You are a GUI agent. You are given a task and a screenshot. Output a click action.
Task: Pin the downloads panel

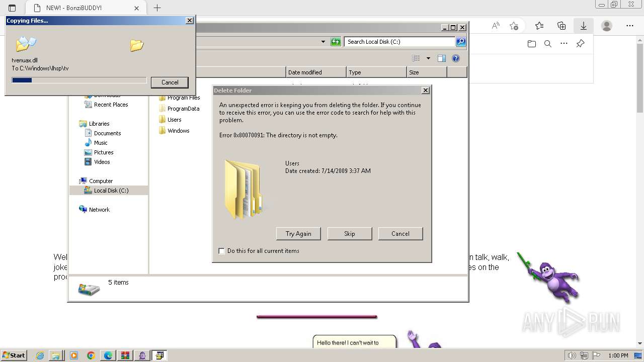point(580,44)
